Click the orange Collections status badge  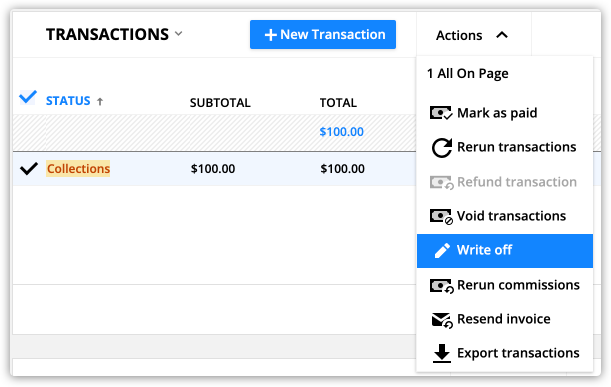click(78, 169)
